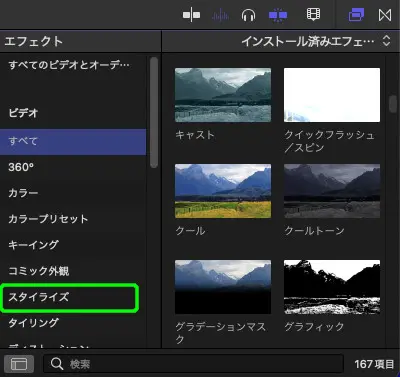400x377 pixels.
Task: Click the 検索 search field
Action: 193,364
